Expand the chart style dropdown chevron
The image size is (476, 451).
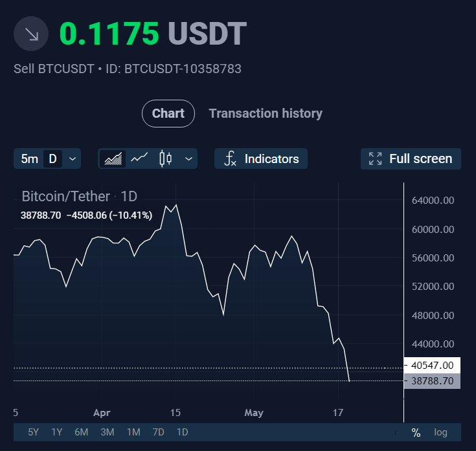[189, 159]
